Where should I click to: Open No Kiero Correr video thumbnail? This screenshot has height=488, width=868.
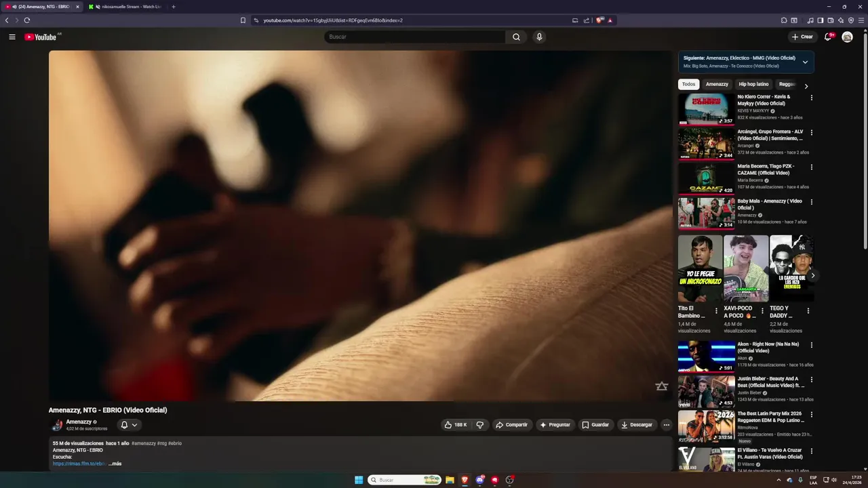coord(706,109)
